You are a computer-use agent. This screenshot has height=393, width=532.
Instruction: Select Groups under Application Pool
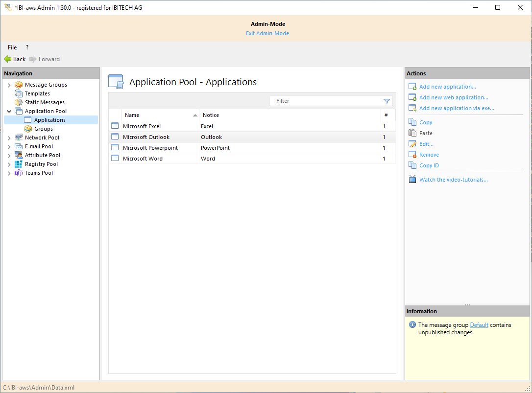coord(43,129)
